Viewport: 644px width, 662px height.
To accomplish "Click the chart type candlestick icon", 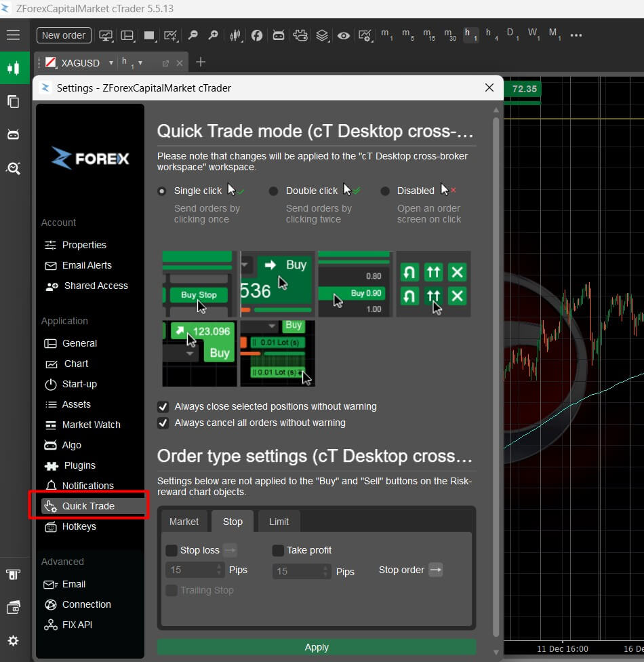I will pyautogui.click(x=235, y=35).
